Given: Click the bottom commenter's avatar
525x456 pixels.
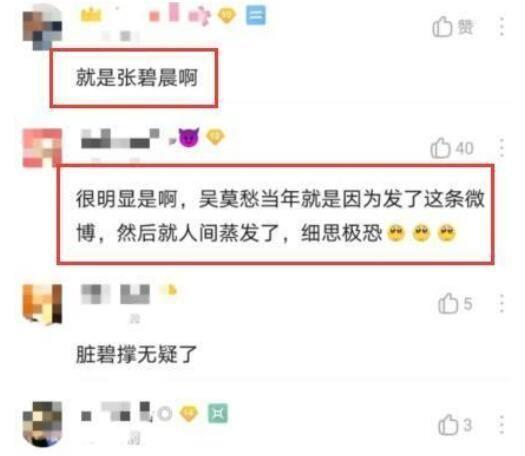Looking at the screenshot, I should click(43, 425).
